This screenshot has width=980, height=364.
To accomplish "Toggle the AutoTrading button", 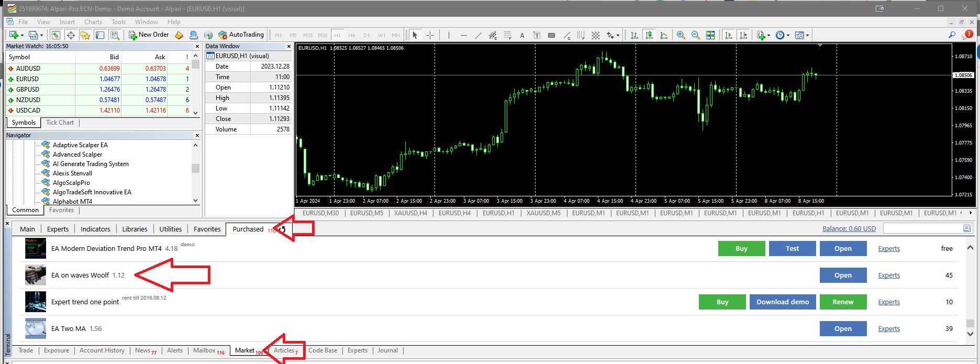I will pos(241,35).
